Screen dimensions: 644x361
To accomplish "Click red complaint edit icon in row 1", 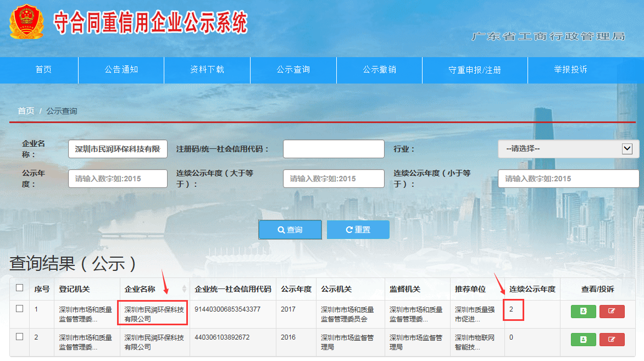I will [612, 311].
